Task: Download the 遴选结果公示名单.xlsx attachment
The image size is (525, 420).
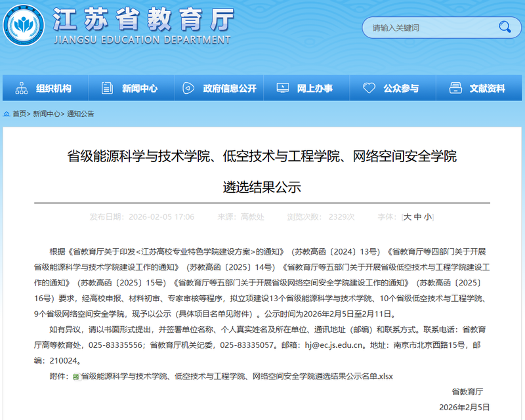Action: coord(237,377)
